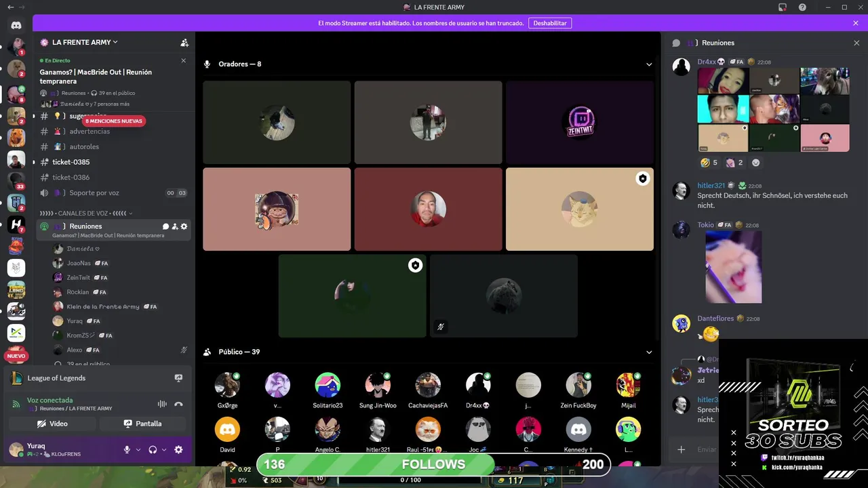Click the message attachment plus icon
868x488 pixels.
682,449
